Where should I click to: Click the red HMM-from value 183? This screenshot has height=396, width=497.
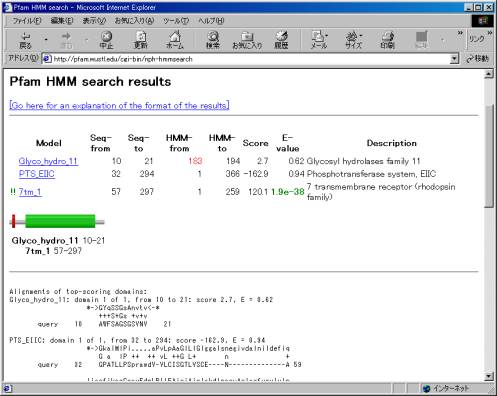tap(195, 161)
